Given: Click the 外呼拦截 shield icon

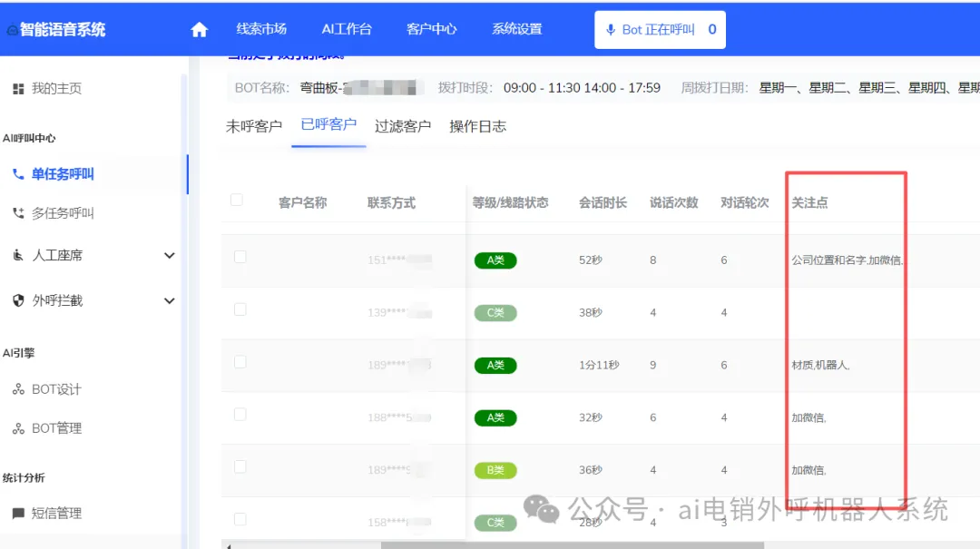Looking at the screenshot, I should coord(19,300).
